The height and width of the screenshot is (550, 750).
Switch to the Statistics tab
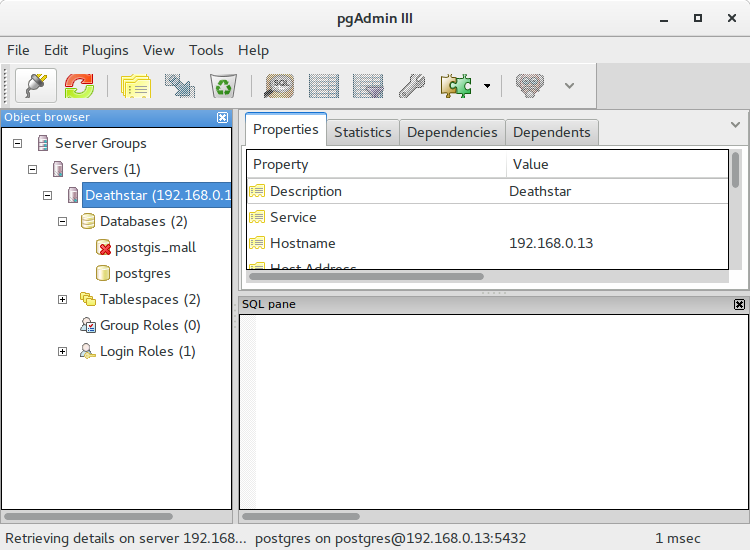click(x=363, y=132)
